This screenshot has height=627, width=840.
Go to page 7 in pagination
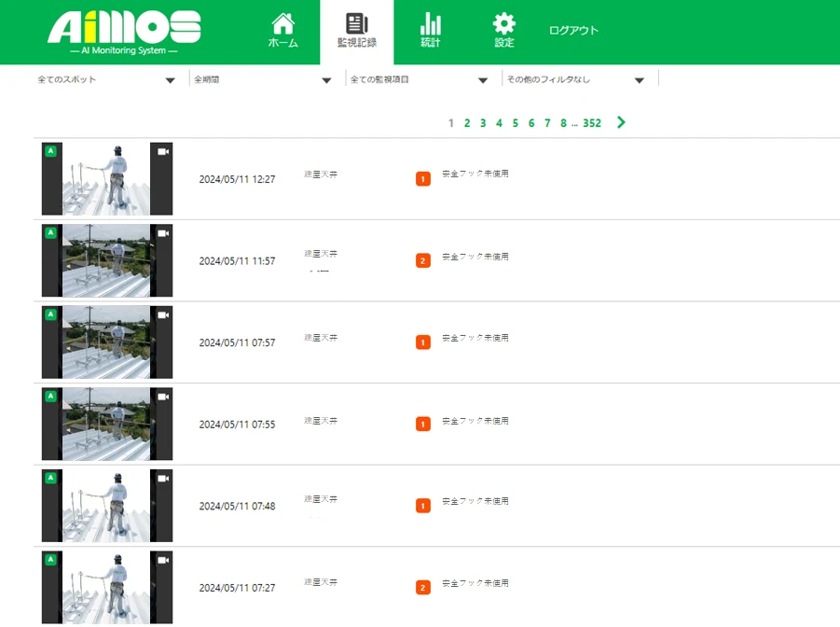[x=547, y=123]
